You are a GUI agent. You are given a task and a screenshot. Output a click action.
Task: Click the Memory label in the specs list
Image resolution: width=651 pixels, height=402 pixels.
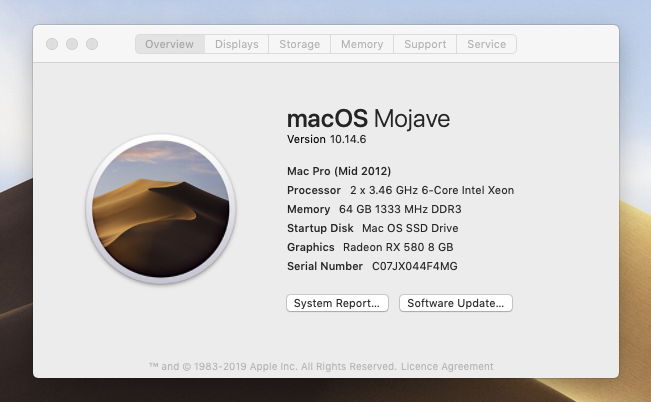(x=308, y=209)
